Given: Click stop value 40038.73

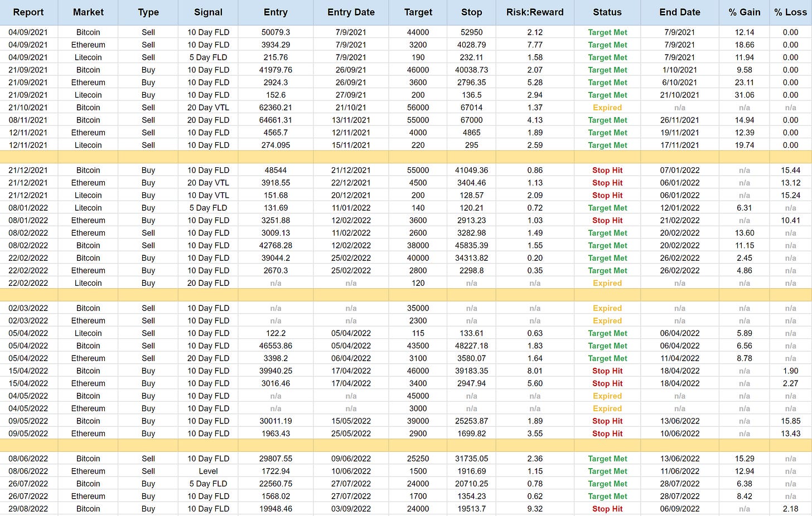Looking at the screenshot, I should 471,70.
